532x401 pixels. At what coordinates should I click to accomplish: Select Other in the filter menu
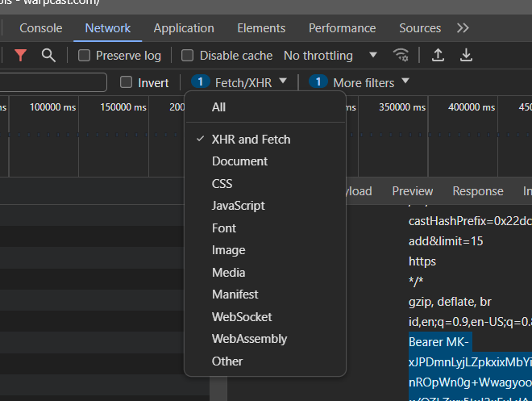(x=265, y=361)
